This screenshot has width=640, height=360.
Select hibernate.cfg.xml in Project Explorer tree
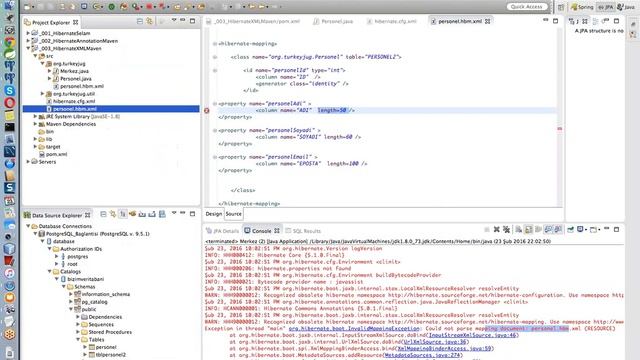(74, 101)
